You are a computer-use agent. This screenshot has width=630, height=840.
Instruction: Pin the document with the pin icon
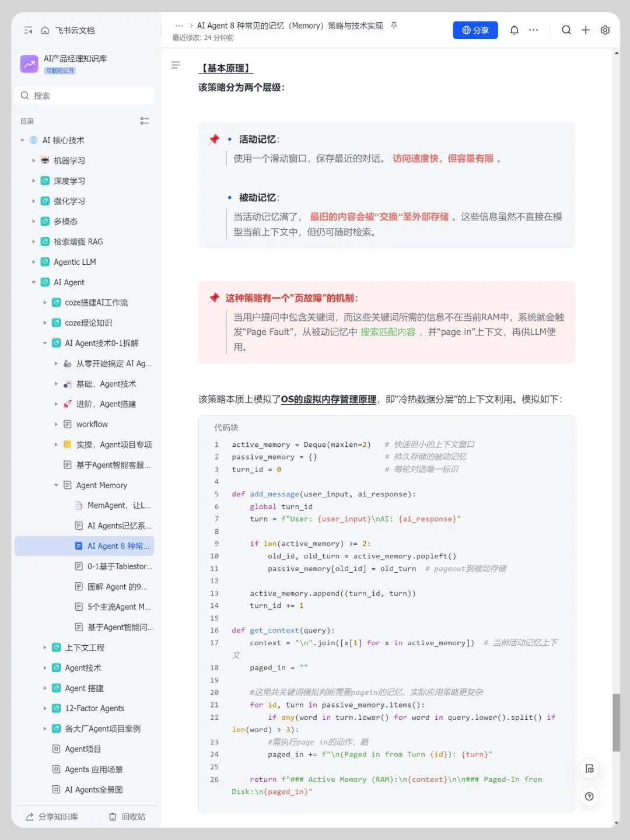[394, 26]
